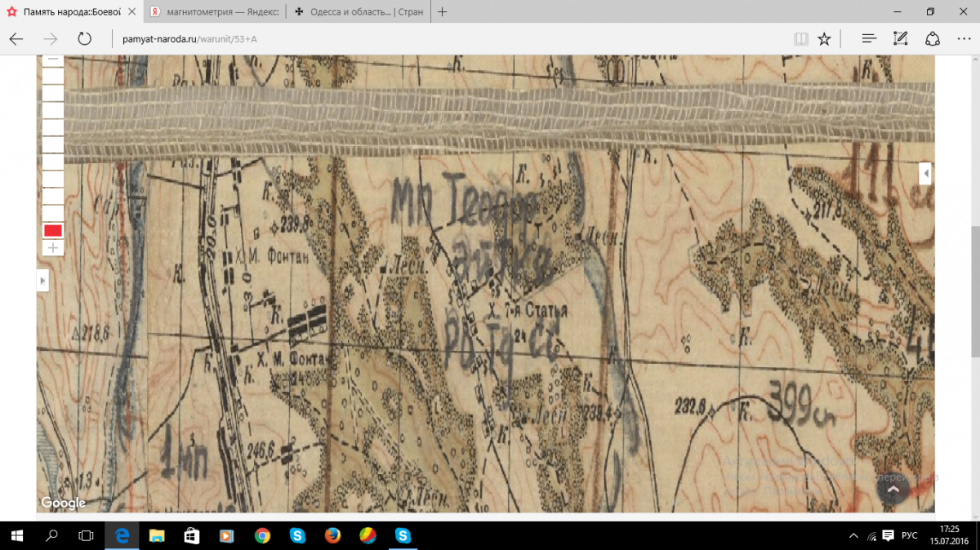The height and width of the screenshot is (550, 980).
Task: Open the network status tray icon
Action: [x=872, y=535]
